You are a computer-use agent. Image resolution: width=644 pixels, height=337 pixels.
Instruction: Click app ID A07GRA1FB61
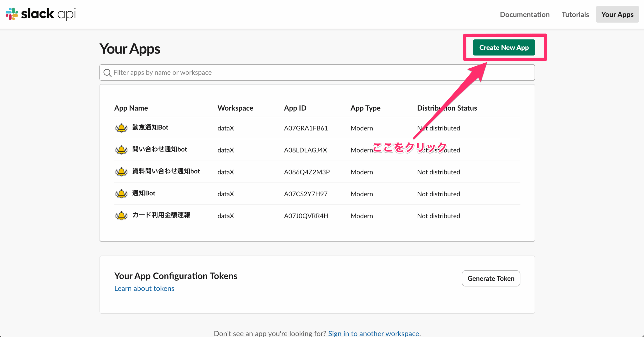(x=306, y=128)
